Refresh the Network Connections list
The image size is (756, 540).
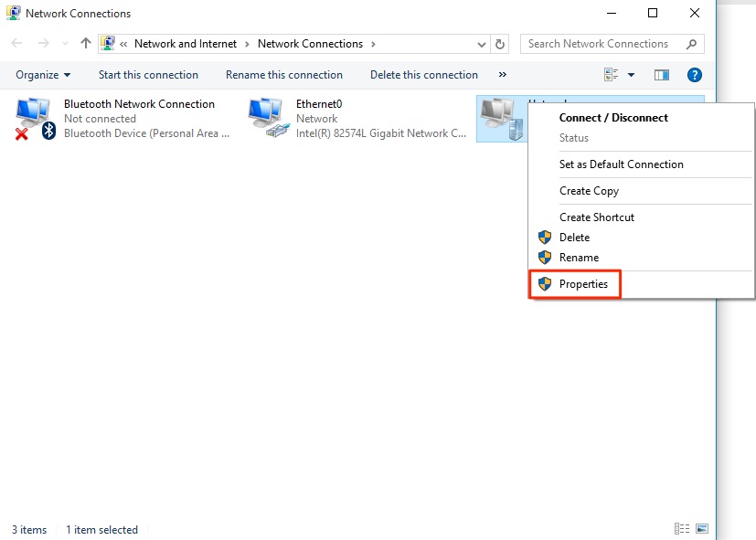(x=500, y=44)
